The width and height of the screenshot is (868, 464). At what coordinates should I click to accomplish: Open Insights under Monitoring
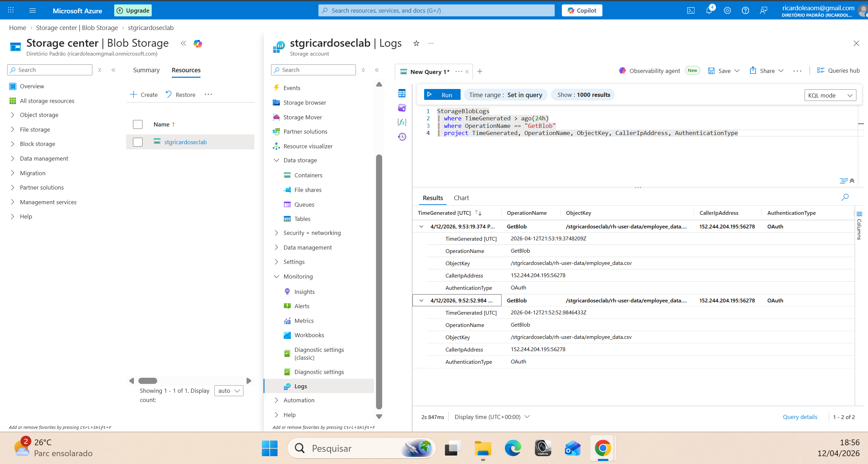click(x=304, y=292)
